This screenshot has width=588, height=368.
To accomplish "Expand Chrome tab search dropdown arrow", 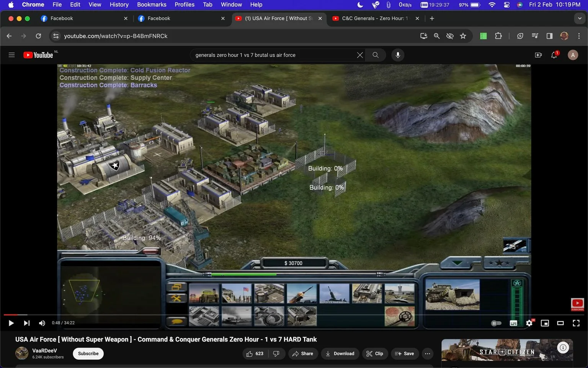I will click(x=580, y=18).
